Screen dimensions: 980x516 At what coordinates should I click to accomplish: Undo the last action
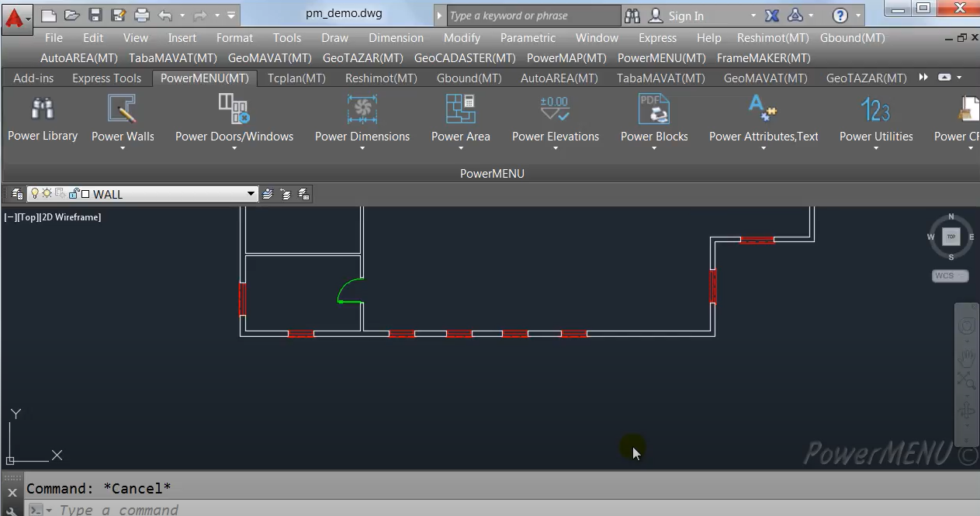click(x=164, y=15)
